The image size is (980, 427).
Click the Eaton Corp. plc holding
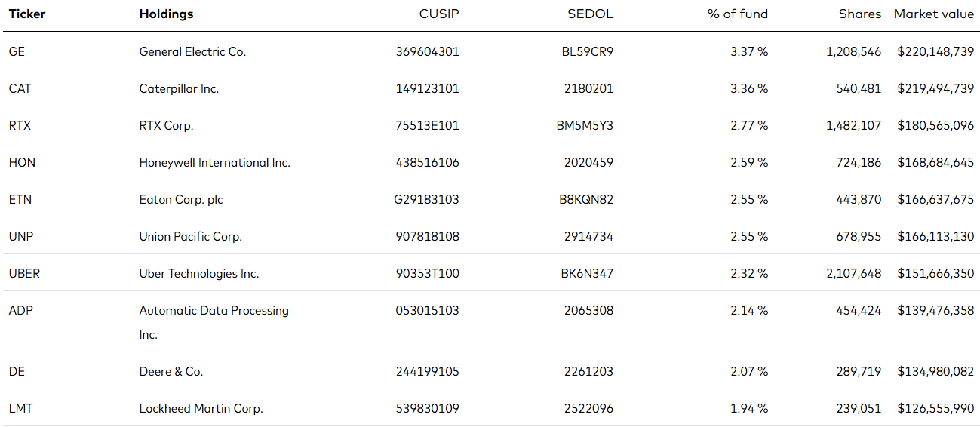(181, 200)
